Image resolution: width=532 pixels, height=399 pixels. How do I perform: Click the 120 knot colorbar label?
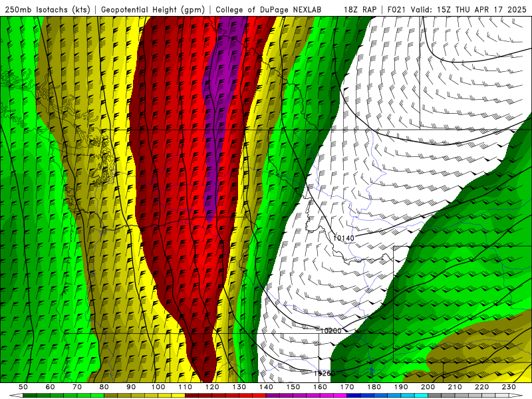coord(212,387)
